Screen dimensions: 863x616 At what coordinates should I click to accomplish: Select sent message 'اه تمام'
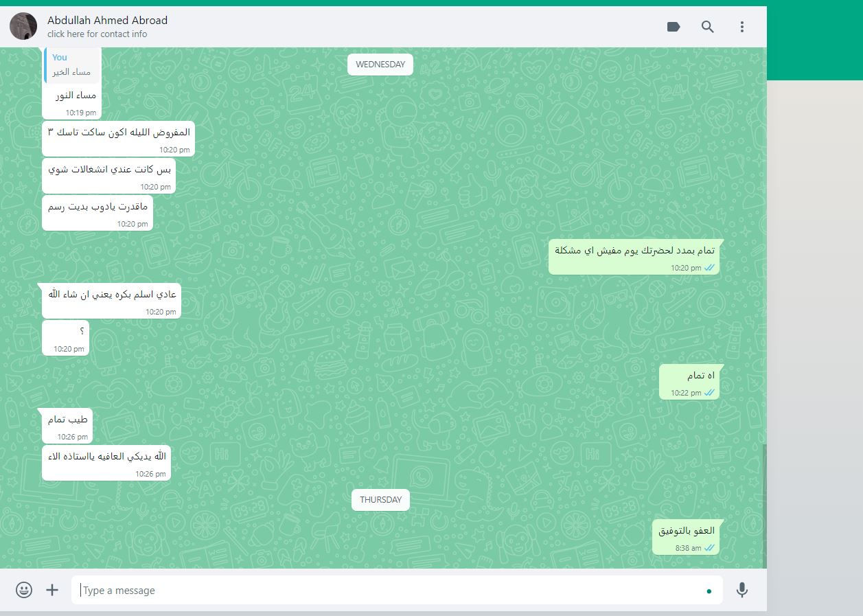[x=690, y=383]
